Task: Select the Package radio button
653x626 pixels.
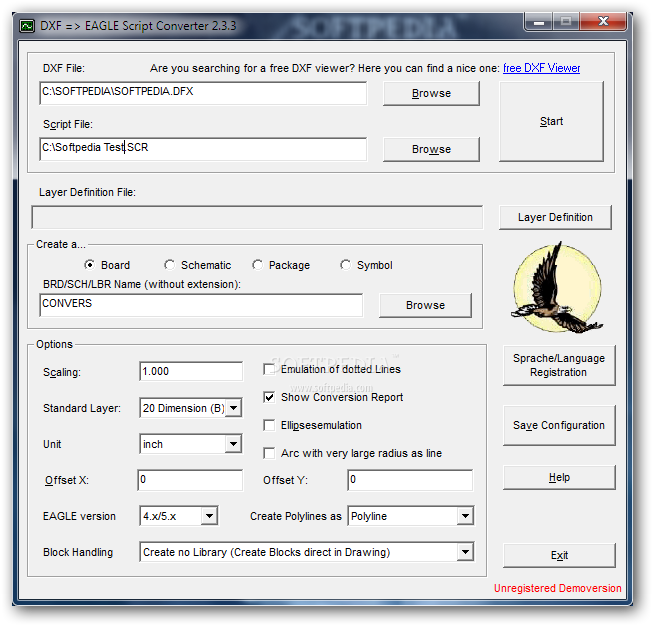Action: pyautogui.click(x=257, y=264)
